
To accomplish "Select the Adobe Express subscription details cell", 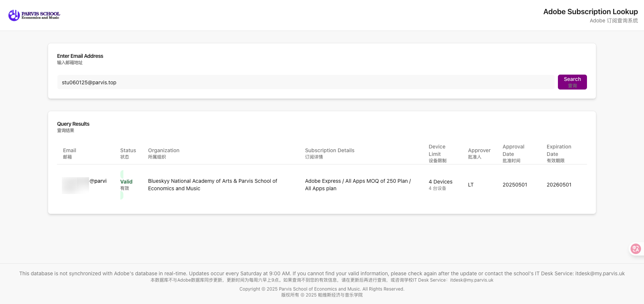I will pos(358,185).
